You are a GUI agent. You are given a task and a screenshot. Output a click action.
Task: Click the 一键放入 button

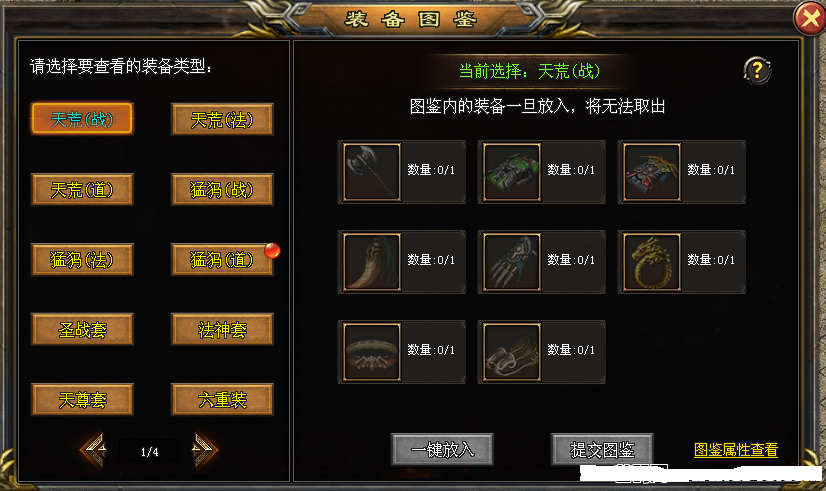pyautogui.click(x=442, y=449)
